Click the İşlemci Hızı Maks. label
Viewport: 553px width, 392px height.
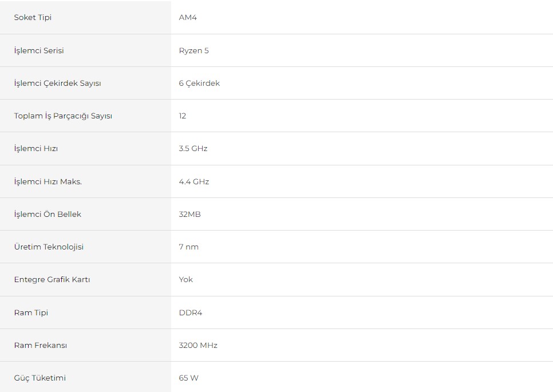tap(48, 181)
